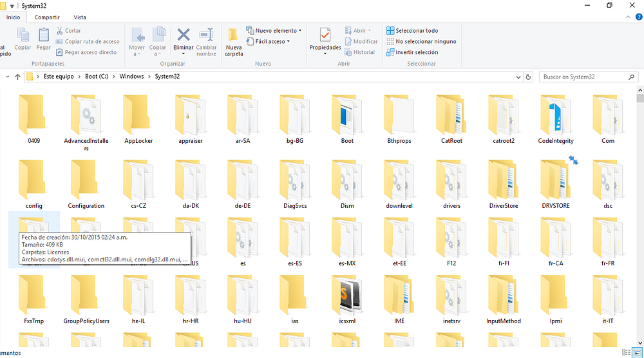
Task: Go up one folder level arrow
Action: point(17,77)
